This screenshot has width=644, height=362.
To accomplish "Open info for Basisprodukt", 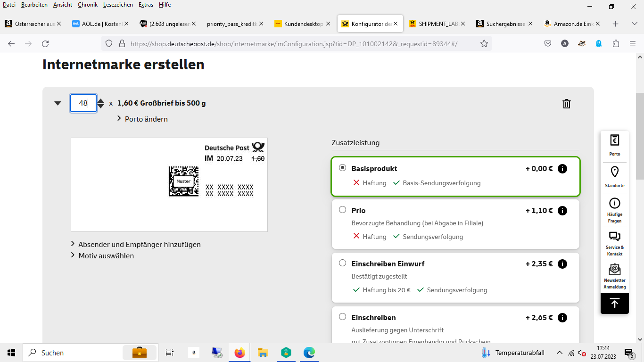I will pos(562,169).
